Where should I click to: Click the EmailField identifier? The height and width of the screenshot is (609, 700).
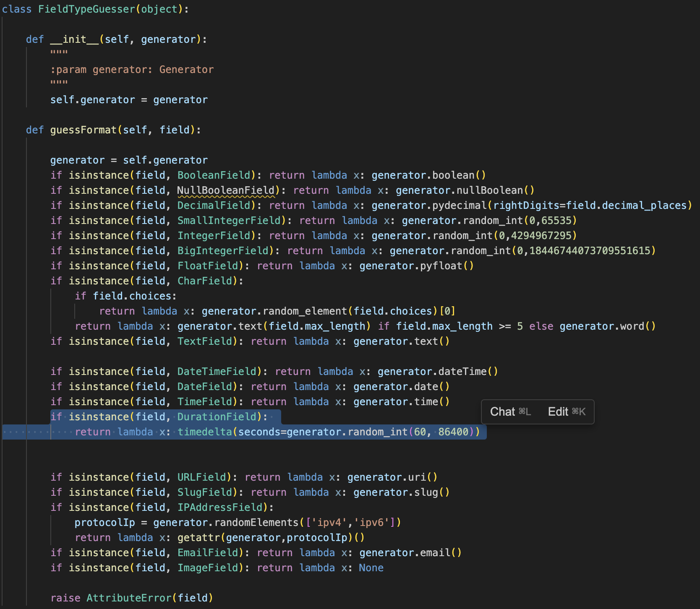tap(208, 553)
